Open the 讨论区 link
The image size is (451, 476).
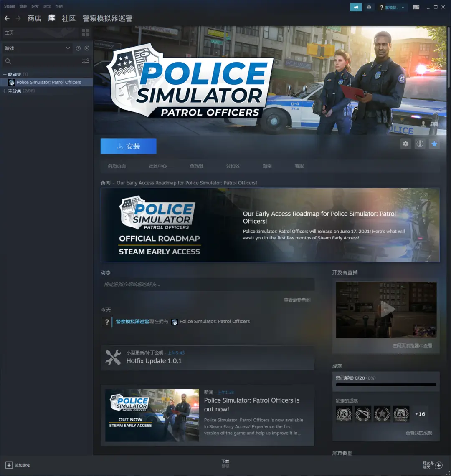pos(233,166)
